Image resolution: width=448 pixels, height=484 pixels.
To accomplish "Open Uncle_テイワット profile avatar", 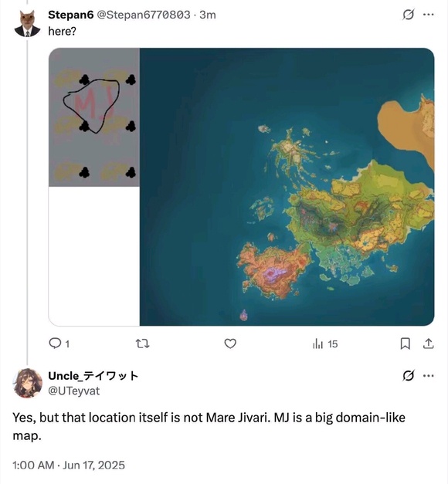I will click(x=28, y=383).
